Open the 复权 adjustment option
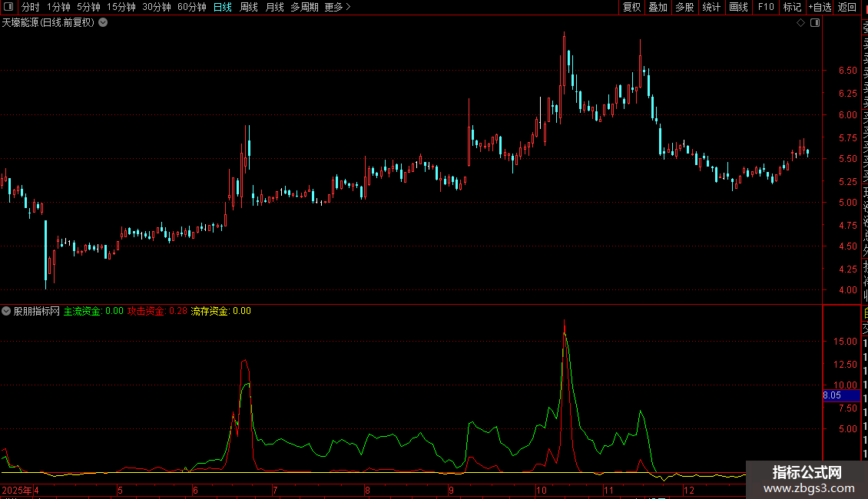 pos(631,7)
